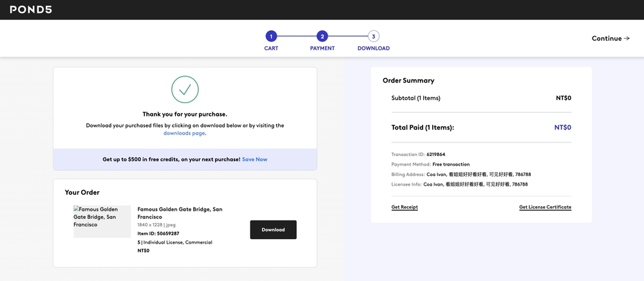The height and width of the screenshot is (281, 644).
Task: Click the blue NT$0 total amount
Action: coord(563,128)
